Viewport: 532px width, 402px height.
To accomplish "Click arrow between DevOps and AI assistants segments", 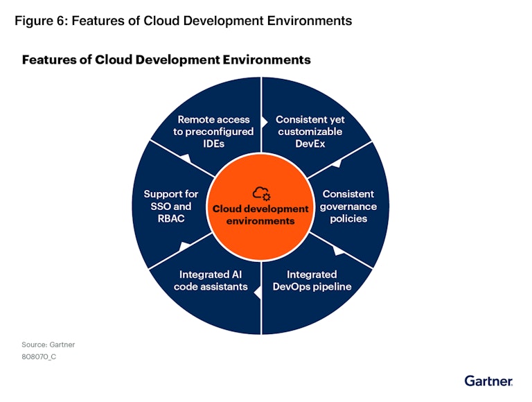I will (x=258, y=292).
